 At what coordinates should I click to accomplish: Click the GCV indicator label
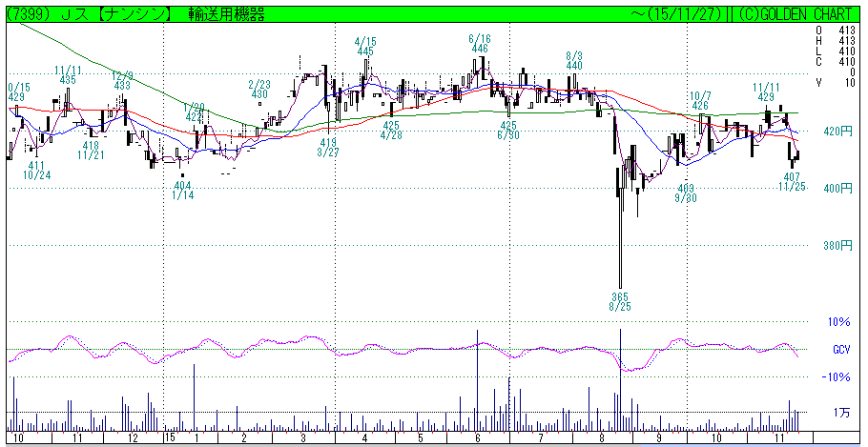(841, 350)
